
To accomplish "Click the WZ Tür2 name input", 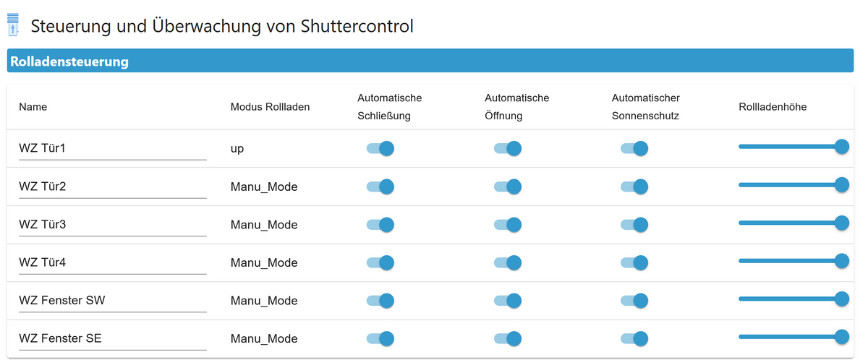I will pyautogui.click(x=112, y=187).
